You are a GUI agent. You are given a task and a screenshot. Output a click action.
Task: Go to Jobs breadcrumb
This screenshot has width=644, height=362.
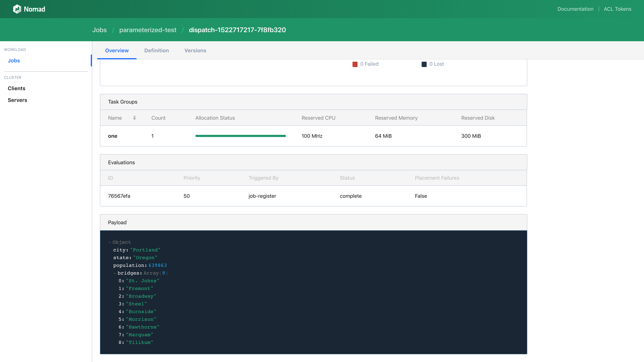(x=99, y=30)
